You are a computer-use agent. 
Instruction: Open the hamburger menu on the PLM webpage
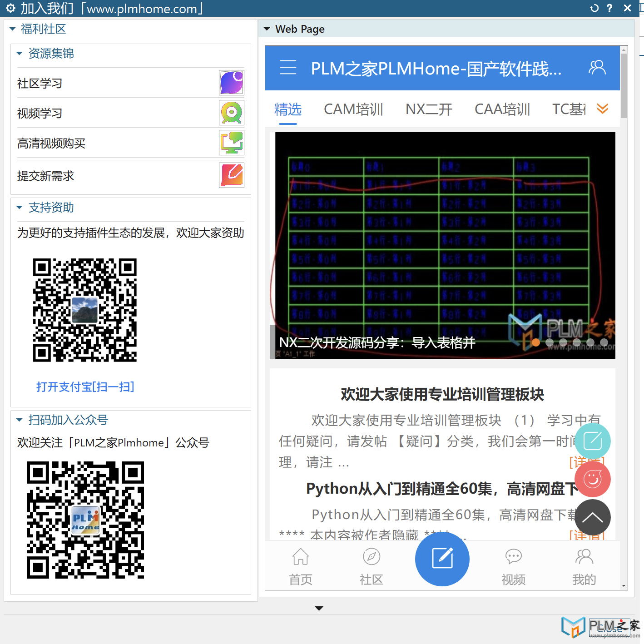[x=288, y=67]
